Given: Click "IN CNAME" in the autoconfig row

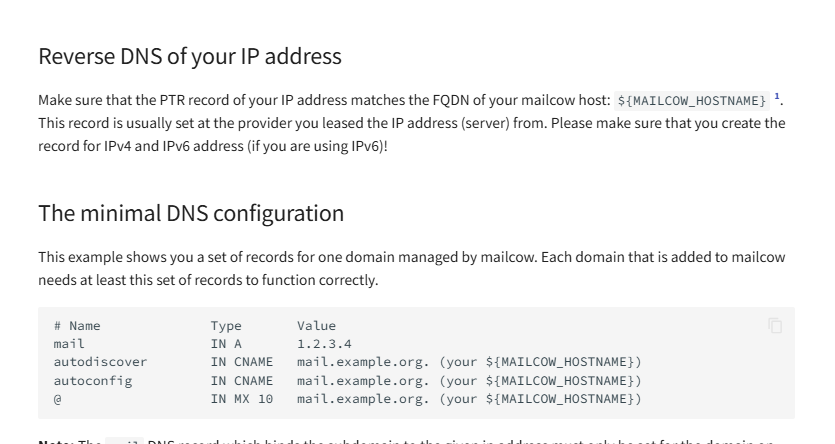Looking at the screenshot, I should 241,381.
